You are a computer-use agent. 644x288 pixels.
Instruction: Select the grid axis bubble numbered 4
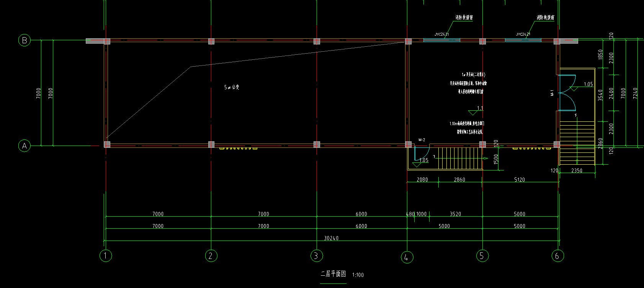click(x=407, y=257)
